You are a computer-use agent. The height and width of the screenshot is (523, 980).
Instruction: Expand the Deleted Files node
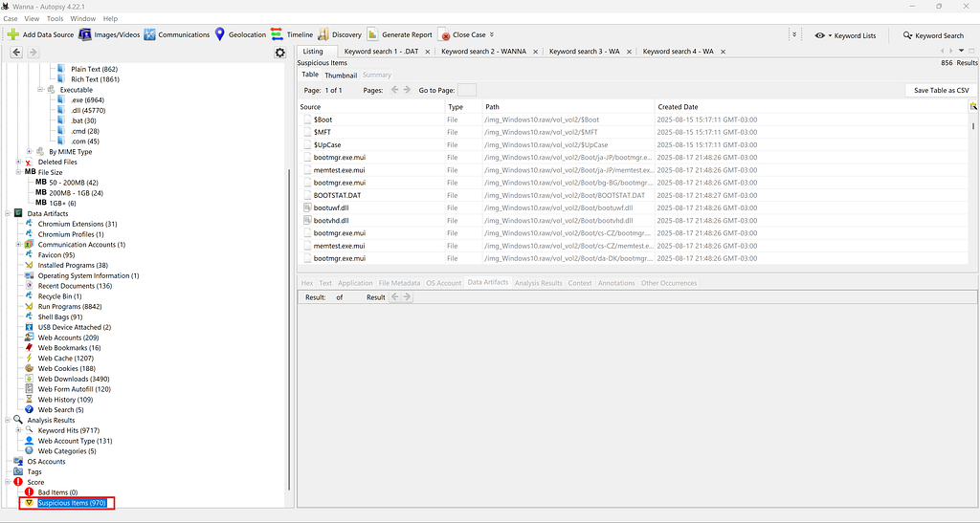[18, 162]
